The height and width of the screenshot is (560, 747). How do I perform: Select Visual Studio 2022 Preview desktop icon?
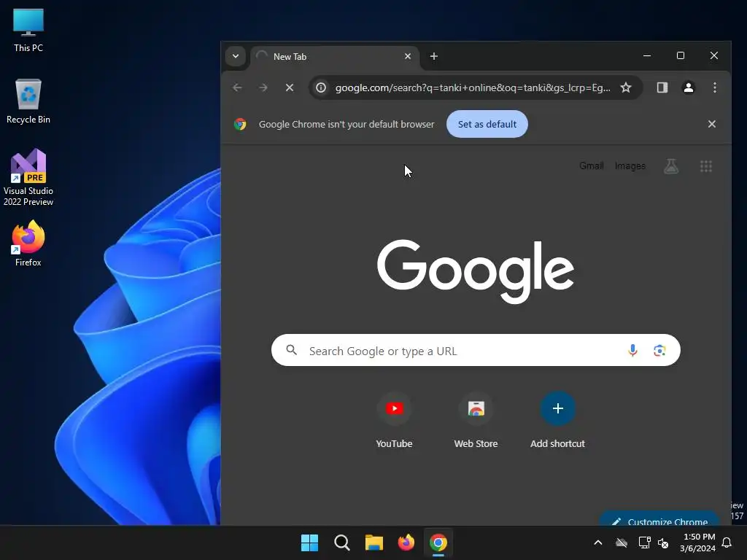[28, 177]
